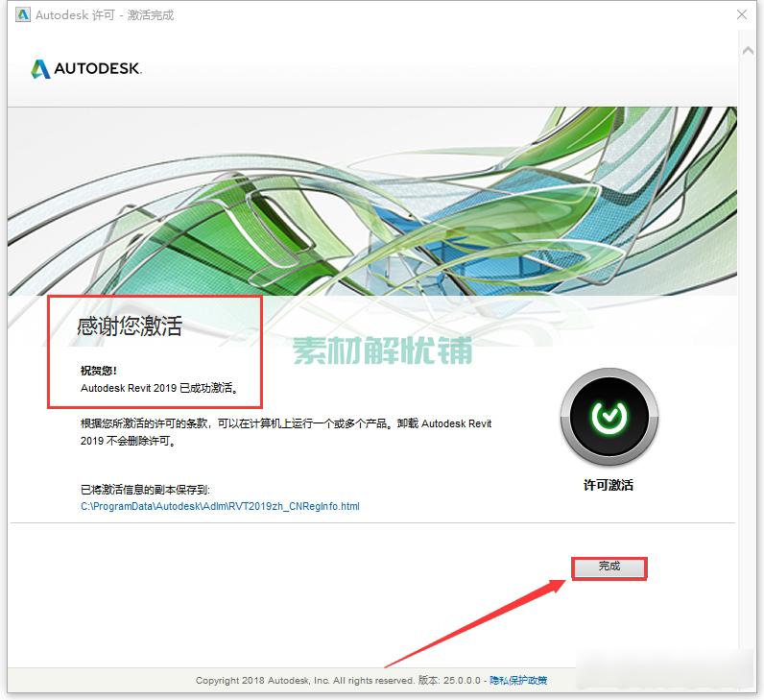Click the Autodesk title bar app icon
The height and width of the screenshot is (700, 764).
coord(23,14)
